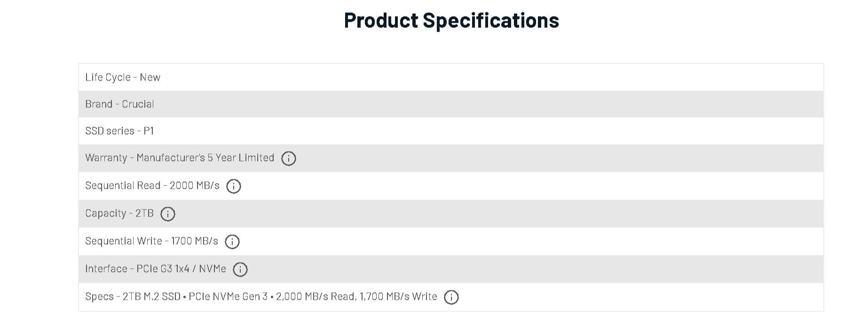This screenshot has width=868, height=334.
Task: Click '1,700 MB/s Write' in the Specs row
Action: (398, 297)
